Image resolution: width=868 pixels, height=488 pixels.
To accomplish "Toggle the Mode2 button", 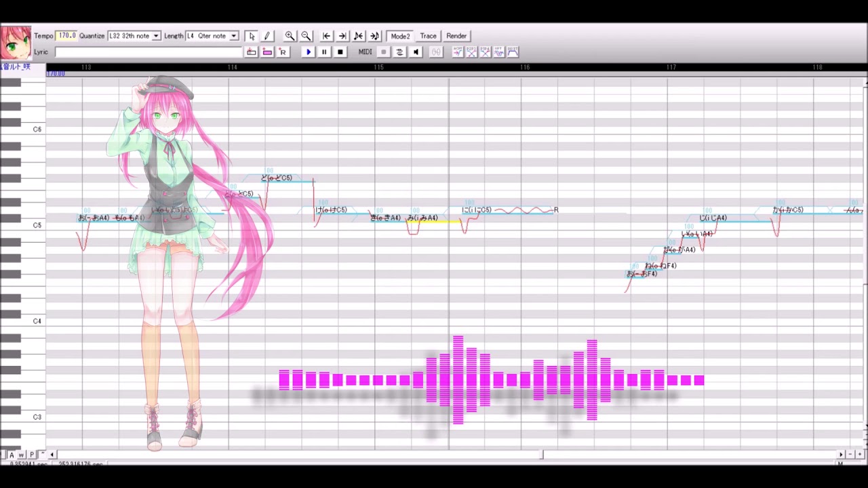I will click(x=400, y=36).
